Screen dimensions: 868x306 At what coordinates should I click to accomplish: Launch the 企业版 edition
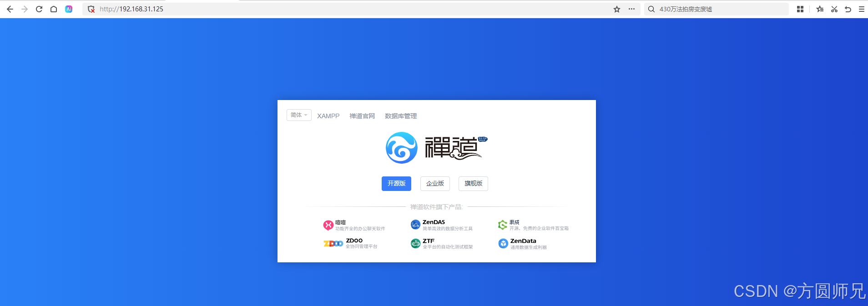point(435,184)
